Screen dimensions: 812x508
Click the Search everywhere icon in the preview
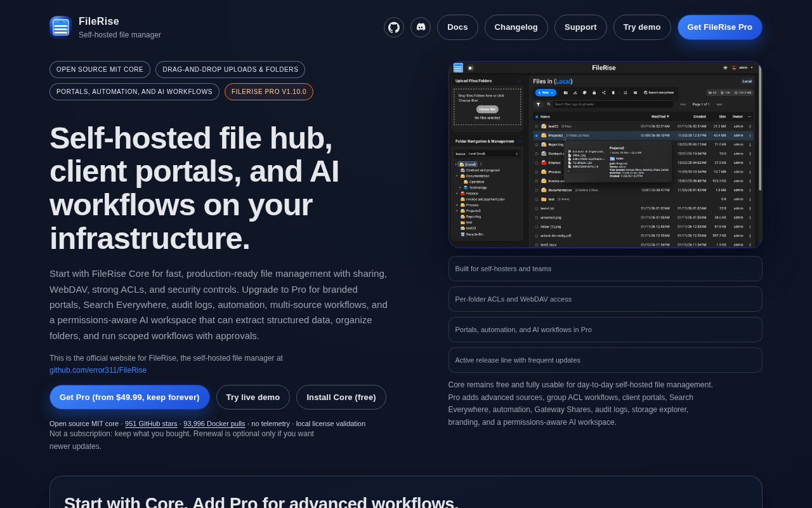[646, 93]
